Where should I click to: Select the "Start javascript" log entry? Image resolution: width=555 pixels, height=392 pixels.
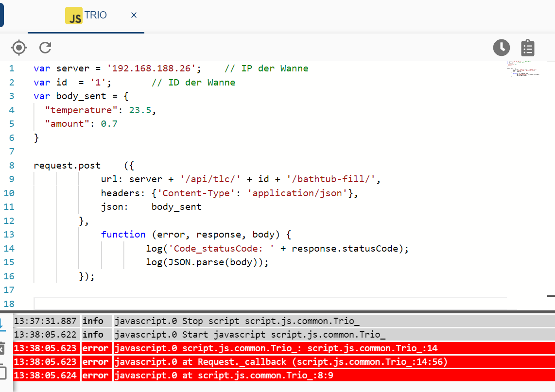pos(284,334)
